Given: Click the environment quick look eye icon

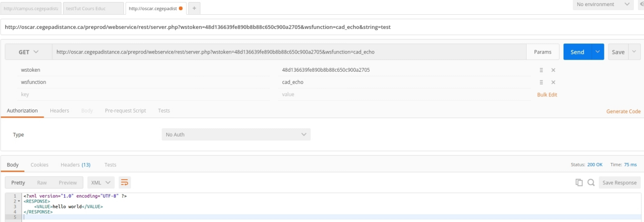Looking at the screenshot, I should pyautogui.click(x=641, y=5).
